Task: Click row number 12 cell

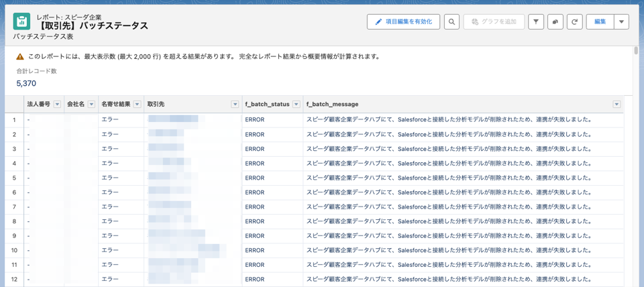Action: tap(14, 279)
